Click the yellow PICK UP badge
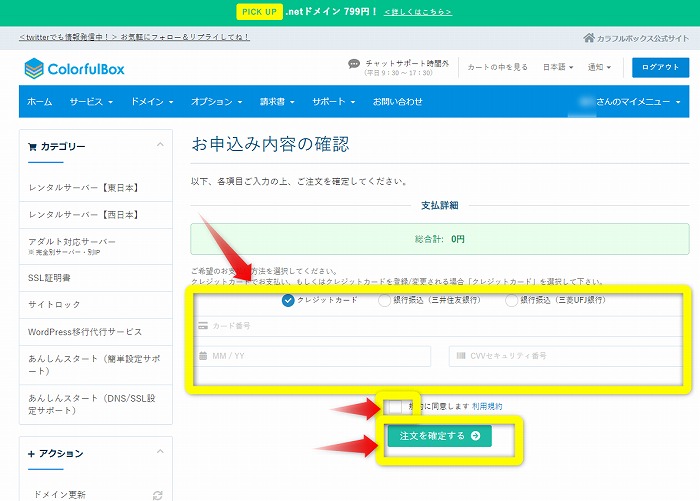Viewport: 700px width, 501px height. tap(260, 12)
